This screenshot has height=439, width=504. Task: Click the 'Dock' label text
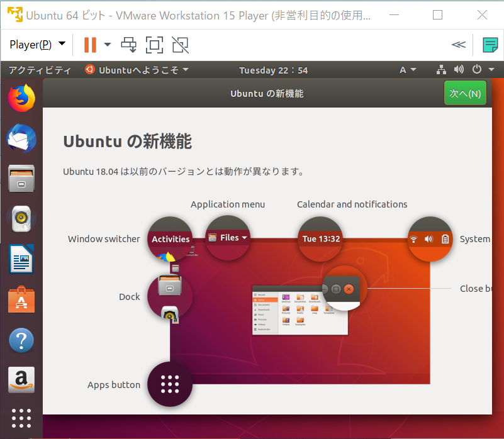coord(129,297)
